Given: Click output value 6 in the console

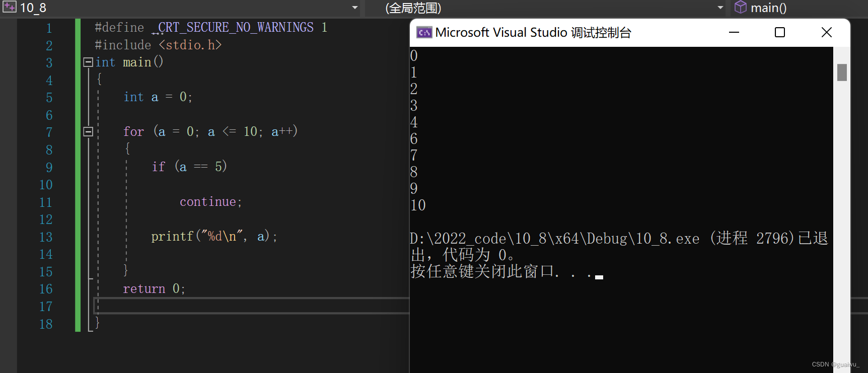Looking at the screenshot, I should [x=414, y=138].
